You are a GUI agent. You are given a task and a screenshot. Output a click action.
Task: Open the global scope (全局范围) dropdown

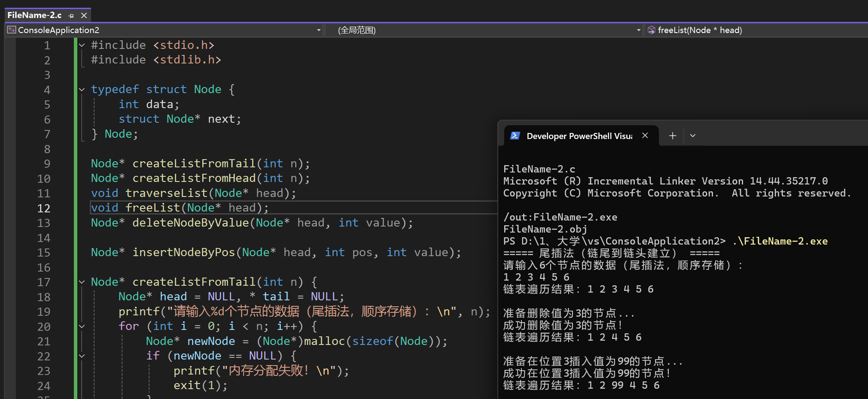(x=639, y=30)
